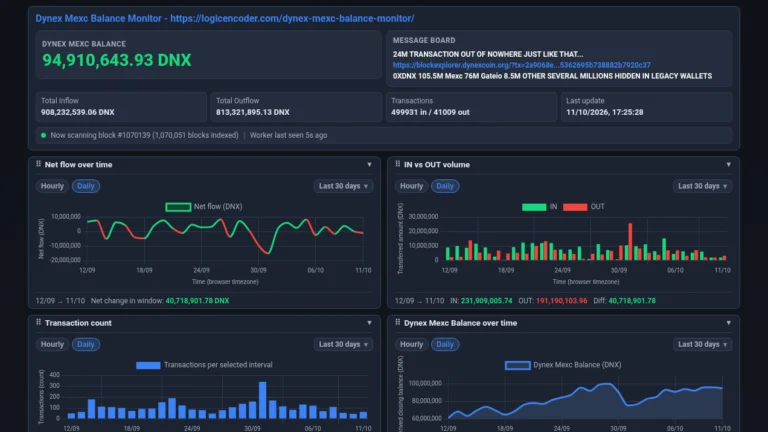The height and width of the screenshot is (432, 768).
Task: Click Total Outflow value 813,321,895.13 DNX
Action: [253, 112]
